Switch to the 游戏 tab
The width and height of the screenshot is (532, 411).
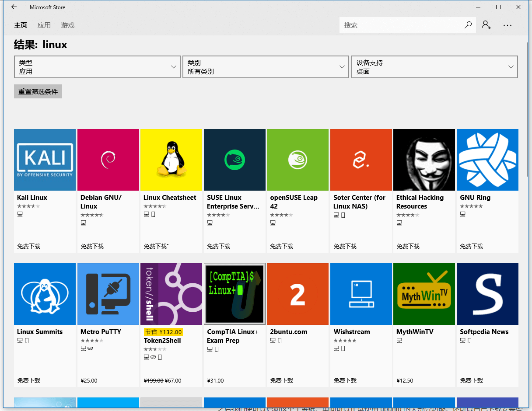click(x=68, y=25)
